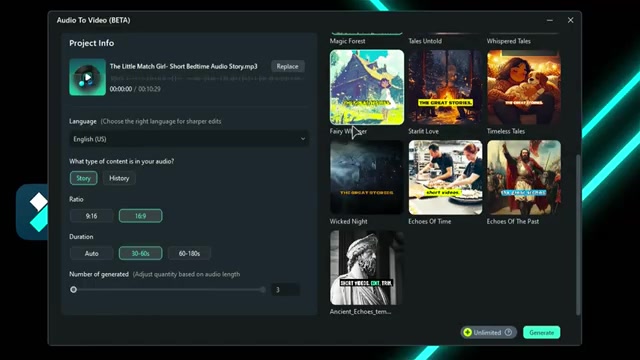Click the Number of generated slider handle
The image size is (640, 360).
point(73,289)
